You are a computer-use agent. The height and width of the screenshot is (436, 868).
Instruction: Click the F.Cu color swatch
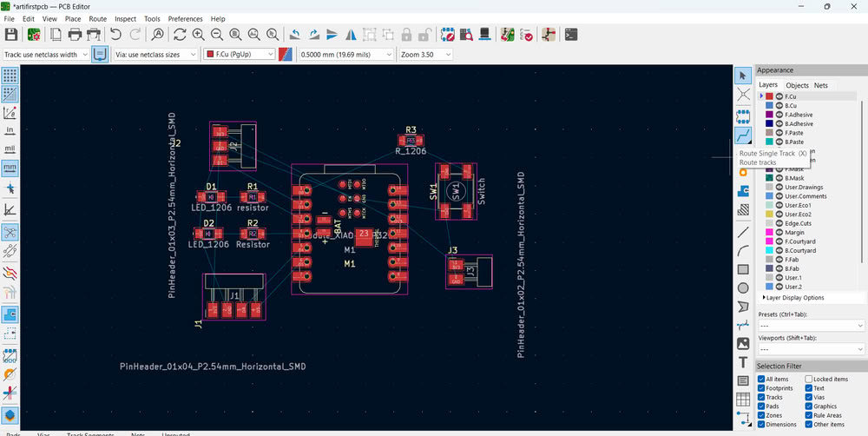(769, 96)
